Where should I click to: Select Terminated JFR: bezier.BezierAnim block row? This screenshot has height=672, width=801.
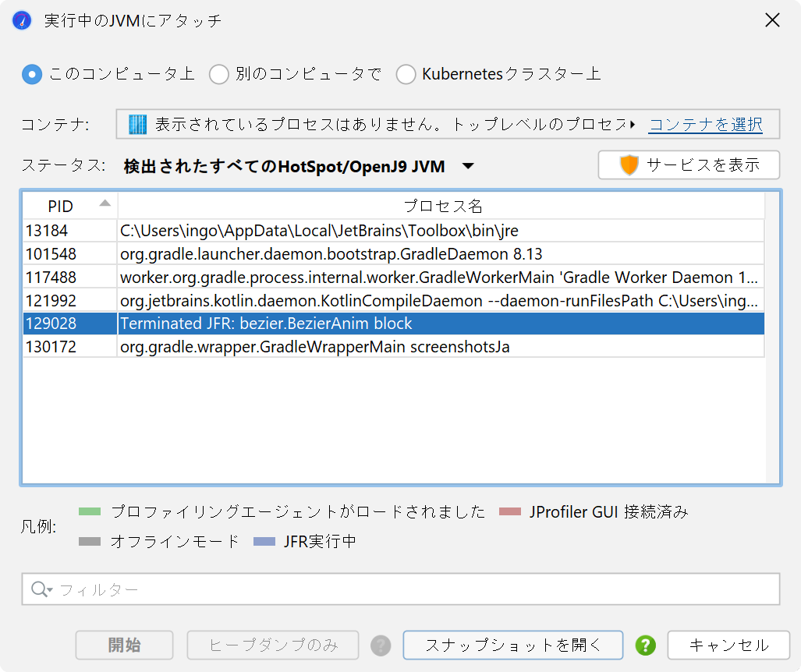[x=394, y=324]
